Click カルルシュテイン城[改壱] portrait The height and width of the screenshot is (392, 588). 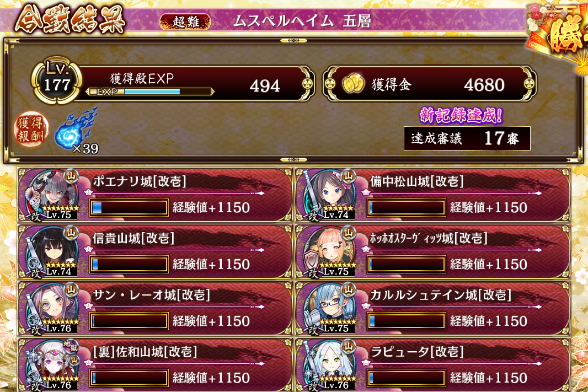[329, 308]
